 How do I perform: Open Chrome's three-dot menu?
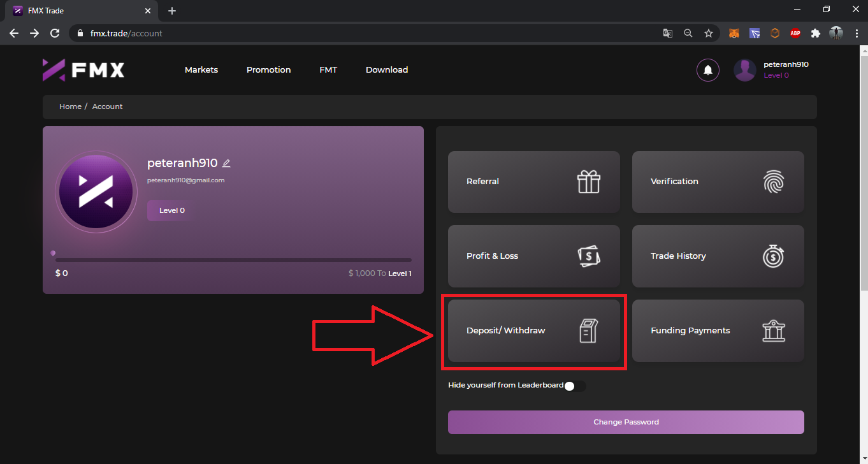(x=856, y=33)
